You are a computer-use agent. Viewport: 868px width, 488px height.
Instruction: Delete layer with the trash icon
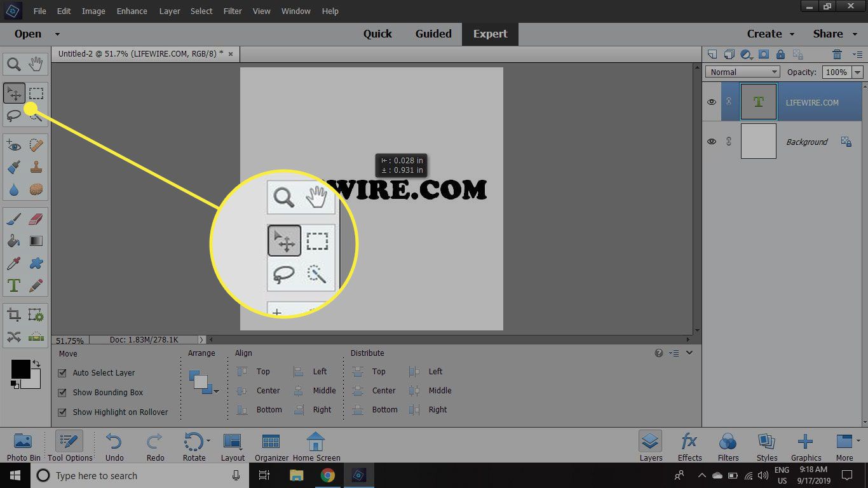(x=837, y=55)
